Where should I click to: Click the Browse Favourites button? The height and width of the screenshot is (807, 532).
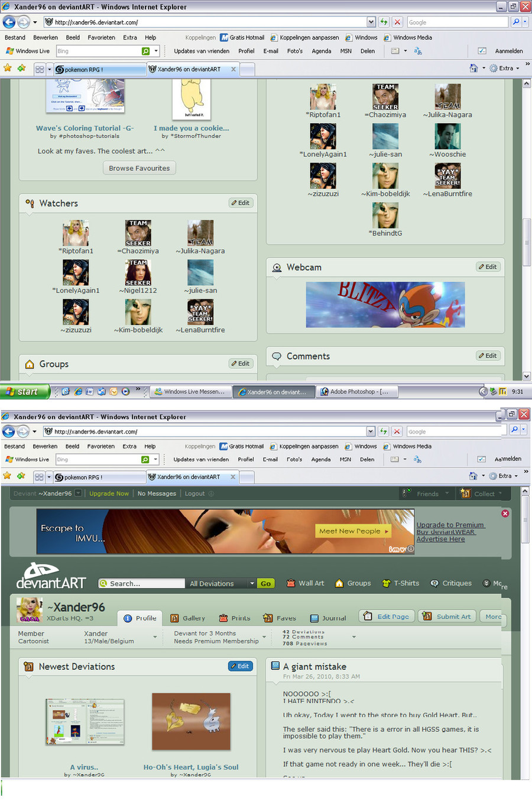click(x=140, y=168)
